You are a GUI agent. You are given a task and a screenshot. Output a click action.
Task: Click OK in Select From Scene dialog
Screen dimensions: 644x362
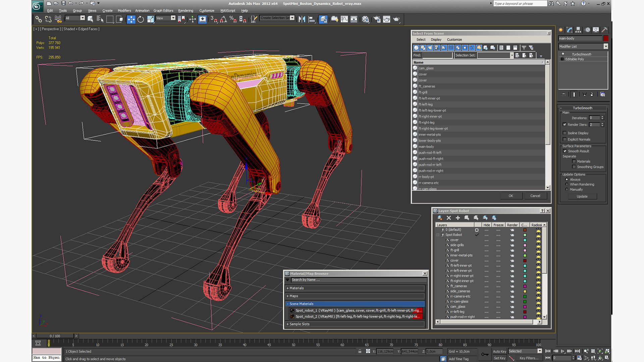(x=511, y=196)
